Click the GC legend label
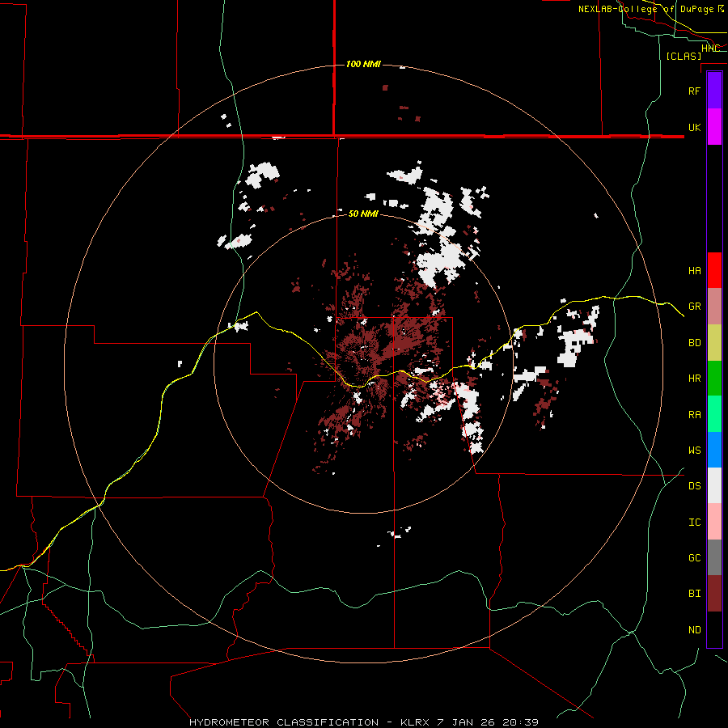The height and width of the screenshot is (728, 728). click(694, 558)
